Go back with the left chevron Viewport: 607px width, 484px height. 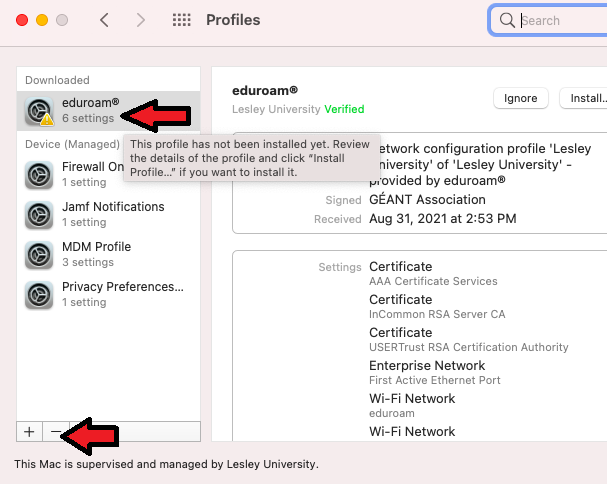pos(105,20)
